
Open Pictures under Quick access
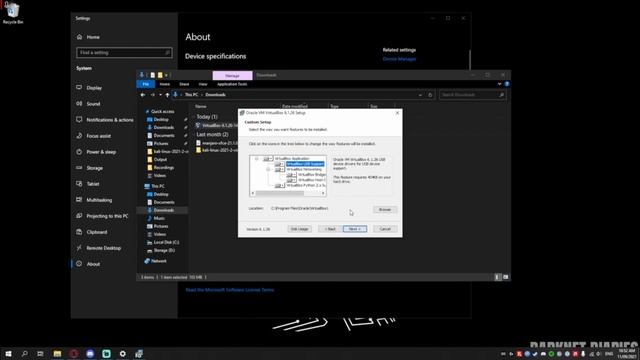pyautogui.click(x=161, y=144)
